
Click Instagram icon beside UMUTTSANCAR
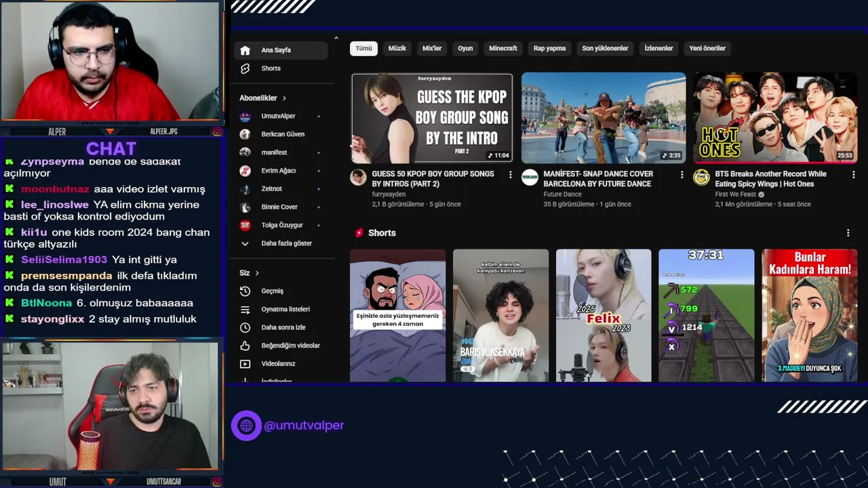(217, 482)
